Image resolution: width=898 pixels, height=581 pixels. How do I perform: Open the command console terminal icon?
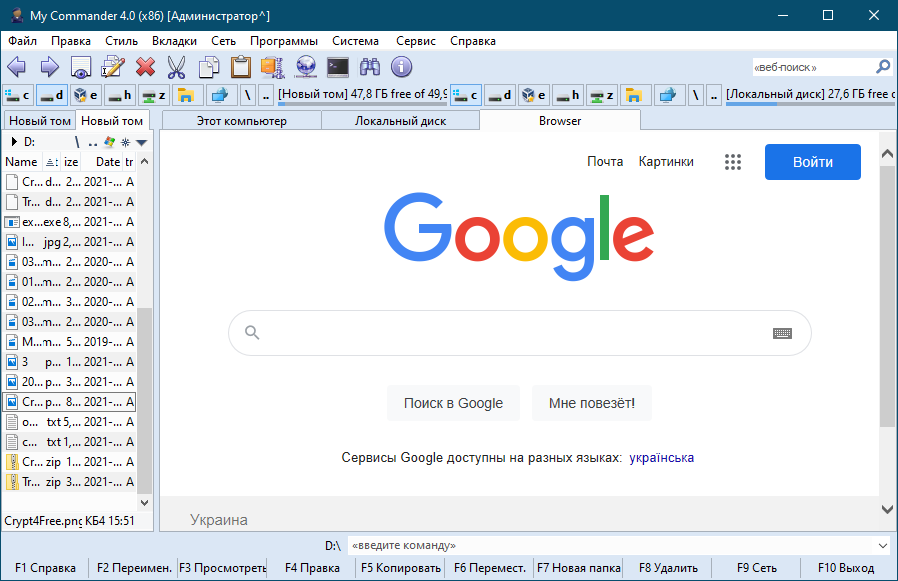click(338, 67)
